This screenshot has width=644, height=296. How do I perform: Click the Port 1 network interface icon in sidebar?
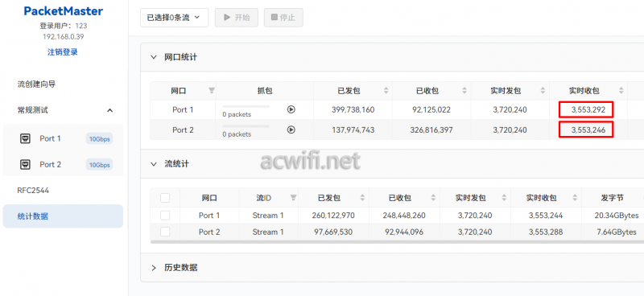(25, 138)
